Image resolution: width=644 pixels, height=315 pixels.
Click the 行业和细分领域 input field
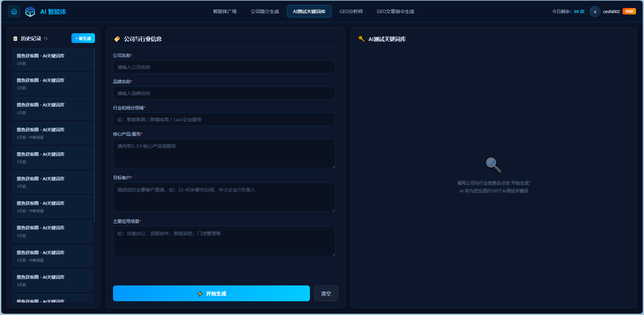(224, 120)
